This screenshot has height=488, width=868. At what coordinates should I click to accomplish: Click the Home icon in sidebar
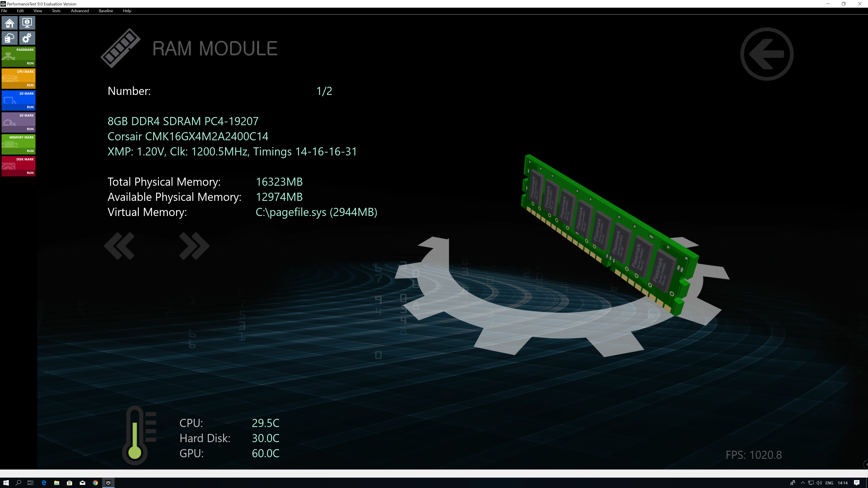click(x=9, y=23)
